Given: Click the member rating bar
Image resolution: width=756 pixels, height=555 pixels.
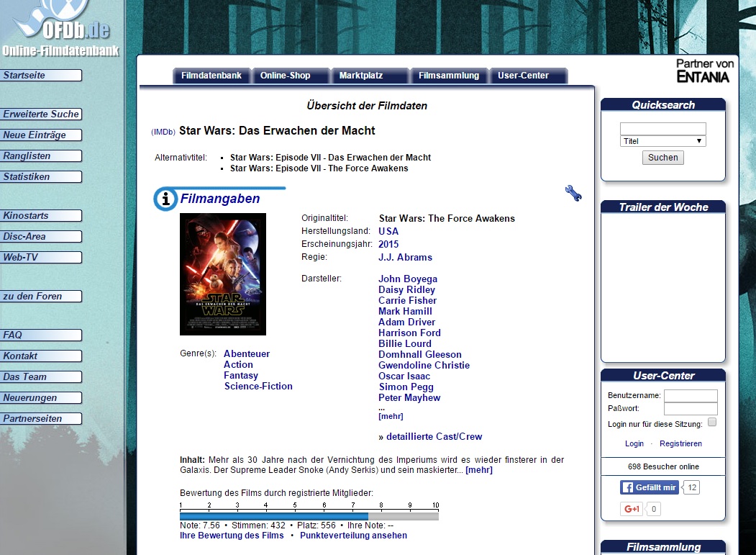Looking at the screenshot, I should (x=309, y=516).
